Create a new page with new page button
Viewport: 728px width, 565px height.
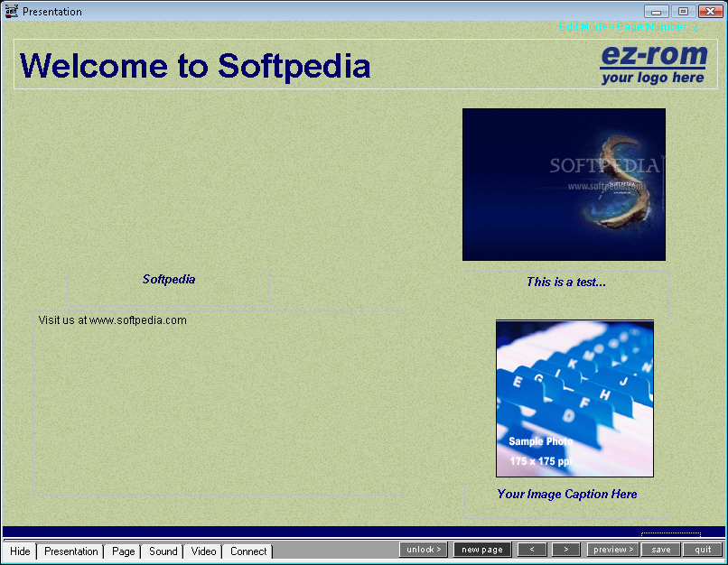pos(482,550)
